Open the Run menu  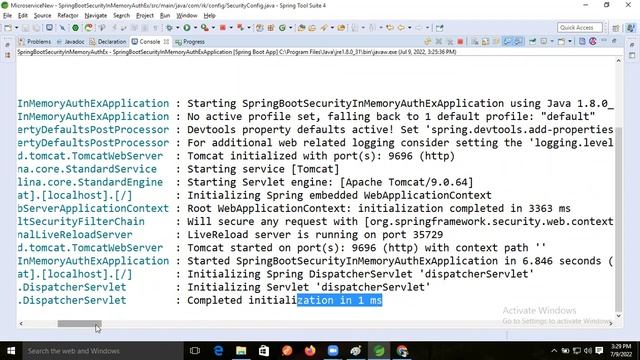[x=165, y=16]
